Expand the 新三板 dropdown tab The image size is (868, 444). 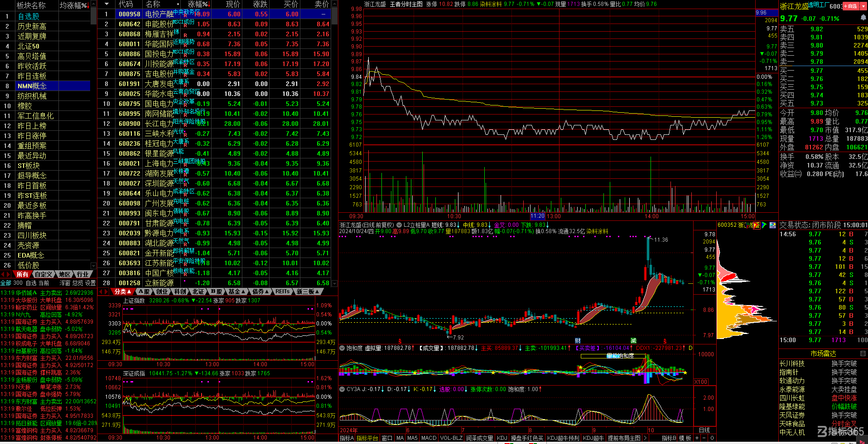[309, 291]
